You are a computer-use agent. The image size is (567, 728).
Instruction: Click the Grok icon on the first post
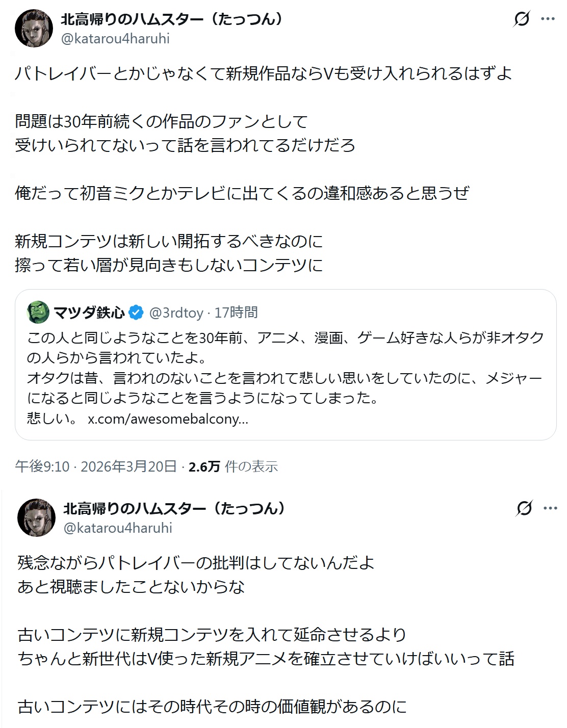pos(522,19)
